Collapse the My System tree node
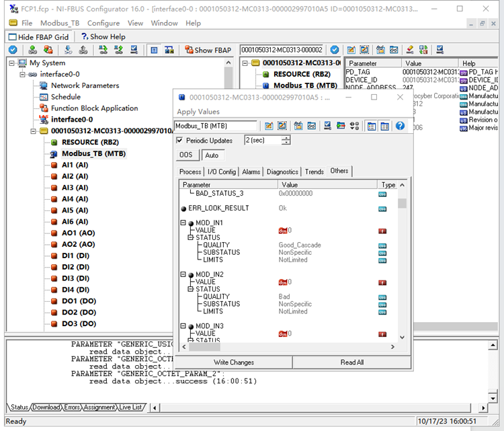Viewport: 504px width, 431px height. point(11,63)
